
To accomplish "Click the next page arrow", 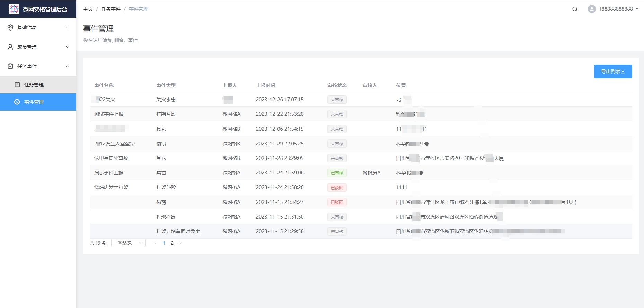I will (x=180, y=243).
